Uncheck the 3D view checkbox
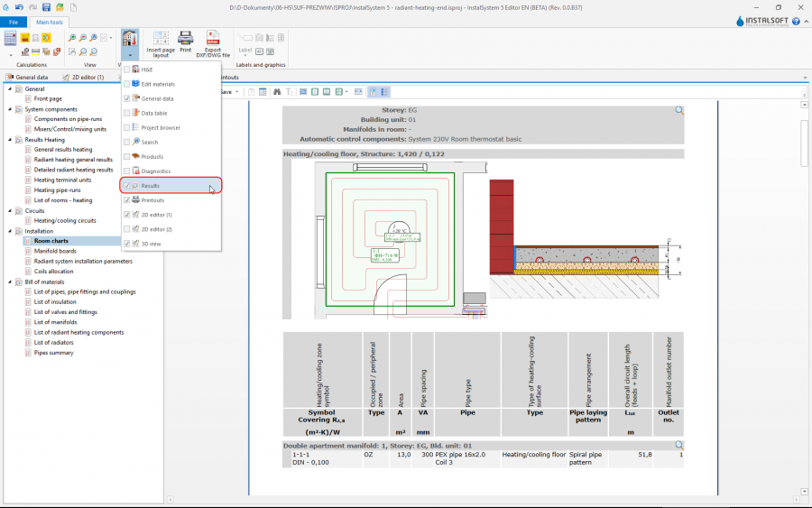The height and width of the screenshot is (508, 812). 127,244
